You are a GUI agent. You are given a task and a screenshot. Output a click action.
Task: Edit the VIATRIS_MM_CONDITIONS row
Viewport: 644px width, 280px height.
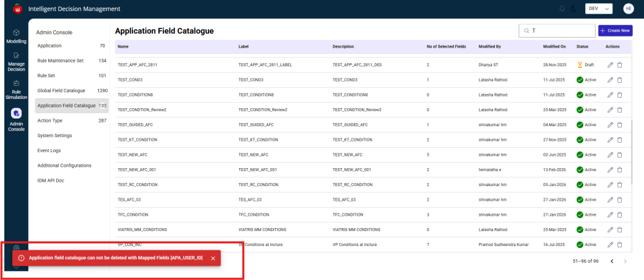pyautogui.click(x=611, y=229)
